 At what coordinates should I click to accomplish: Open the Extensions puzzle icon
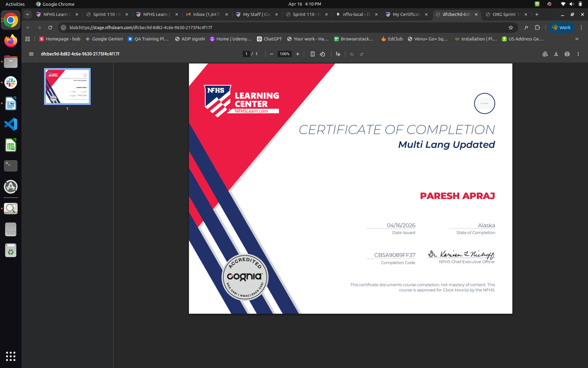pos(537,28)
